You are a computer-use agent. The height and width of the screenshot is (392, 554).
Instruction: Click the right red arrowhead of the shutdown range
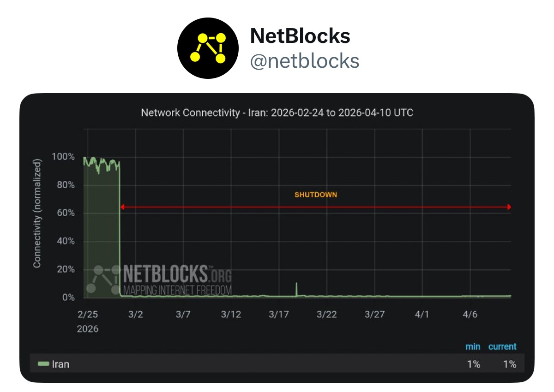[x=509, y=207]
